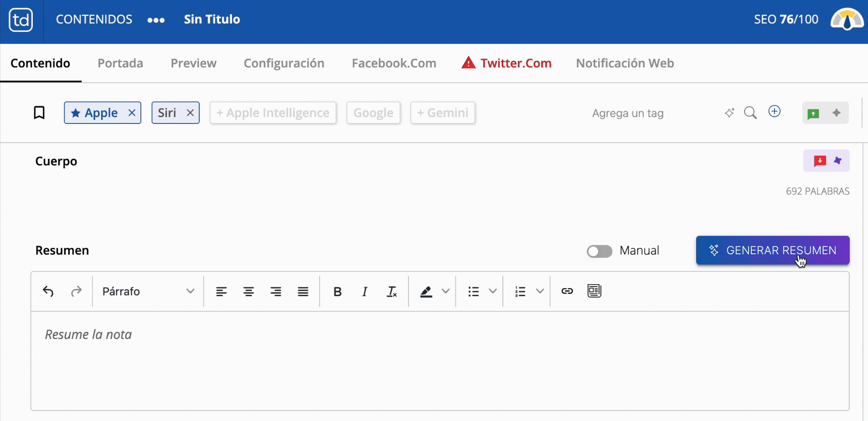
Task: Insert a bulleted list
Action: (x=474, y=292)
